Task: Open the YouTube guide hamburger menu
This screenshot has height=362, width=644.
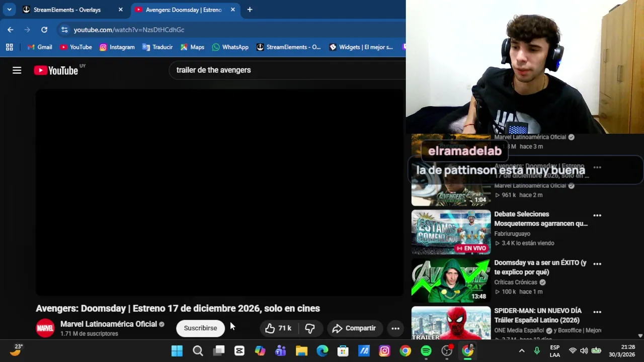Action: tap(17, 70)
